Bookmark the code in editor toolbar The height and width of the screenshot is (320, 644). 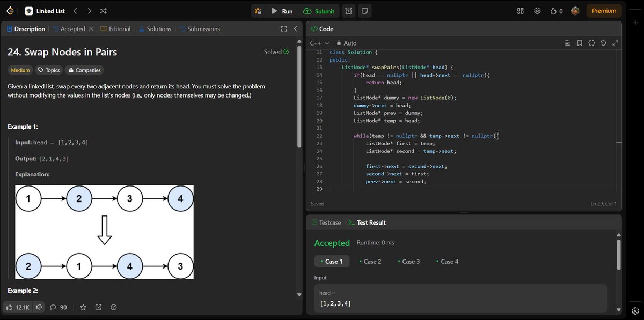[x=580, y=43]
